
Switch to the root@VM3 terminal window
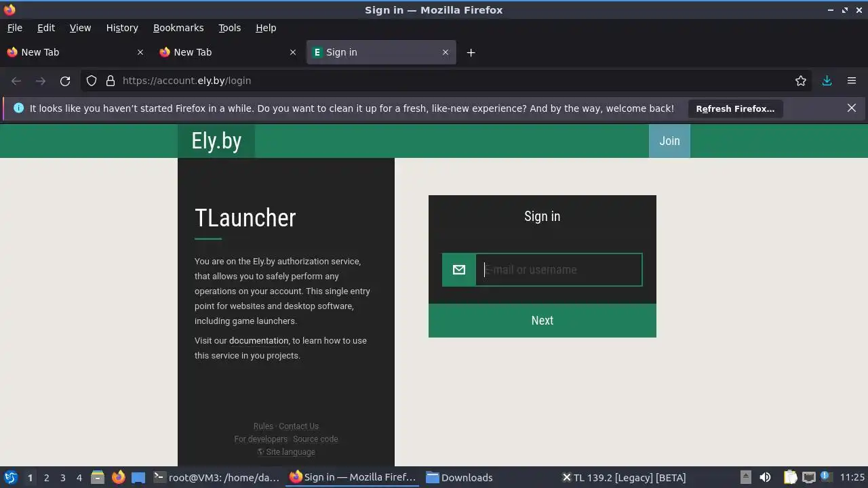(x=217, y=477)
